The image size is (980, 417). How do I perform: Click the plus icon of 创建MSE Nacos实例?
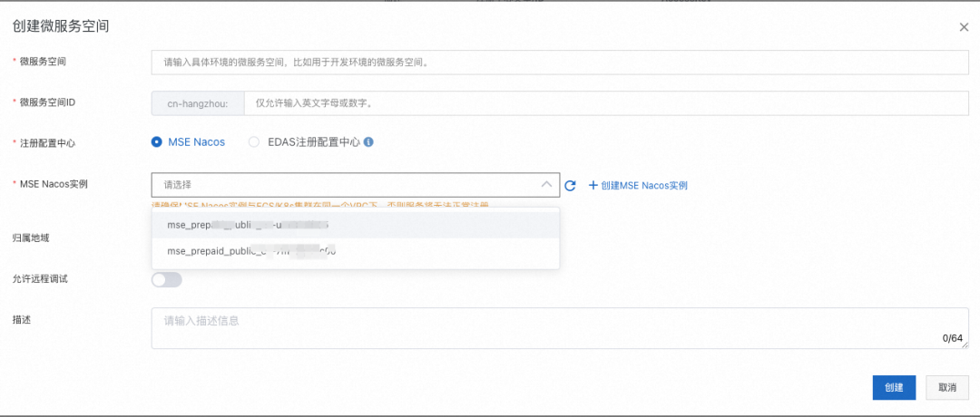pos(593,186)
